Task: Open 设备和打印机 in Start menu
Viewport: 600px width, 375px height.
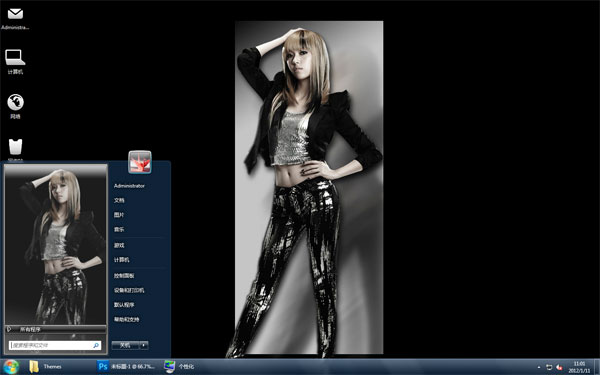Action: click(x=129, y=290)
